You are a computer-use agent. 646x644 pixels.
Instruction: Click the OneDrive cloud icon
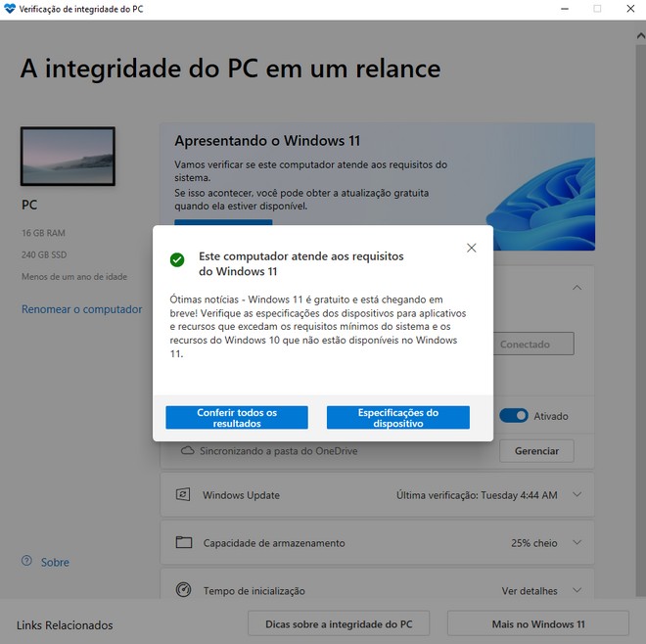point(188,450)
